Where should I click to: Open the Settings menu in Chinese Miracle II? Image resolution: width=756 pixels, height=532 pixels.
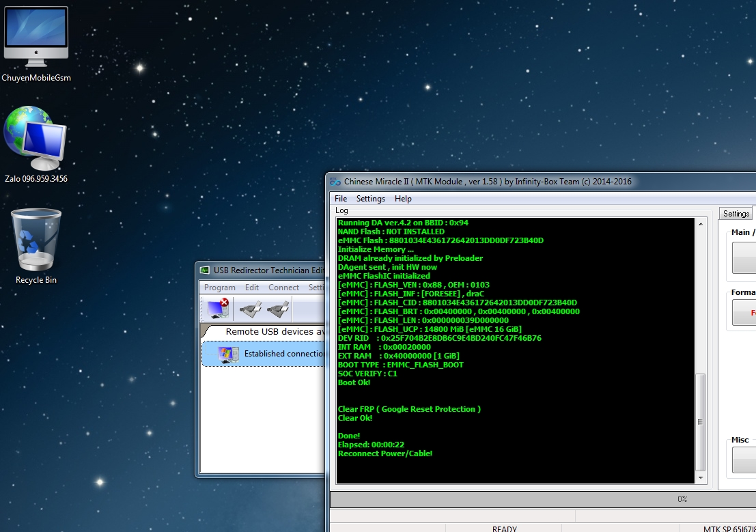[370, 199]
